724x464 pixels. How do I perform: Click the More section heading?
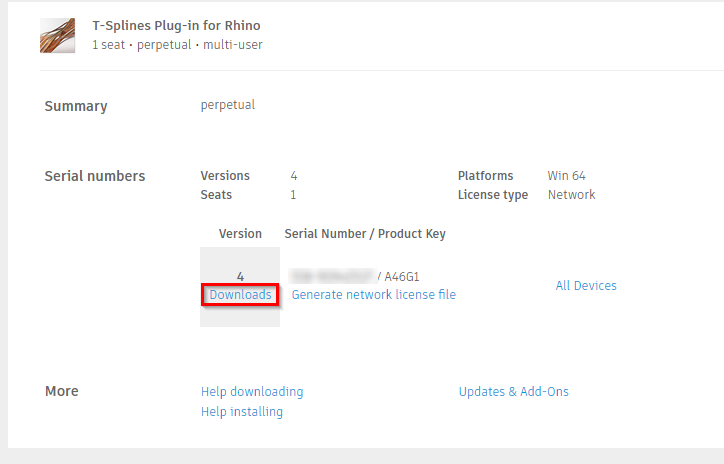click(62, 391)
